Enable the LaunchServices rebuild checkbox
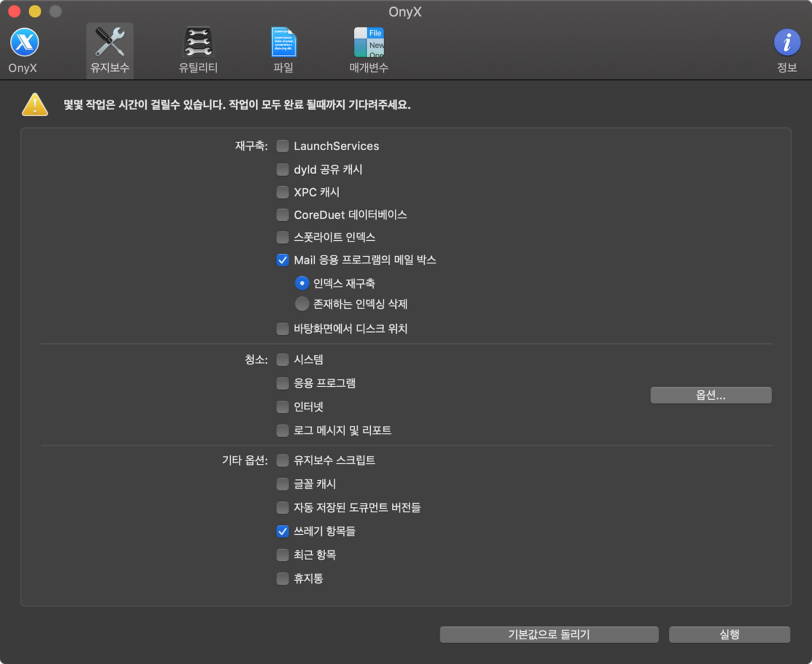 [x=282, y=146]
